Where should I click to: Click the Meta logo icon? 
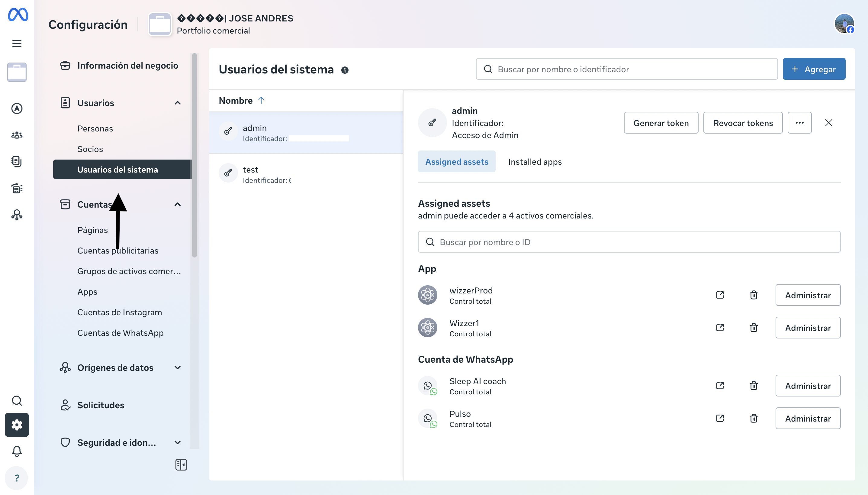18,15
